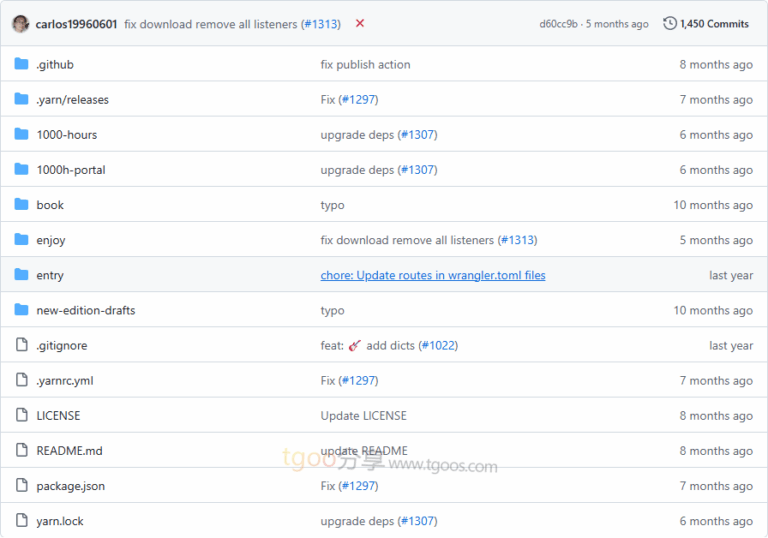Click the yarn.lock file icon
Image resolution: width=768 pixels, height=538 pixels.
point(22,521)
